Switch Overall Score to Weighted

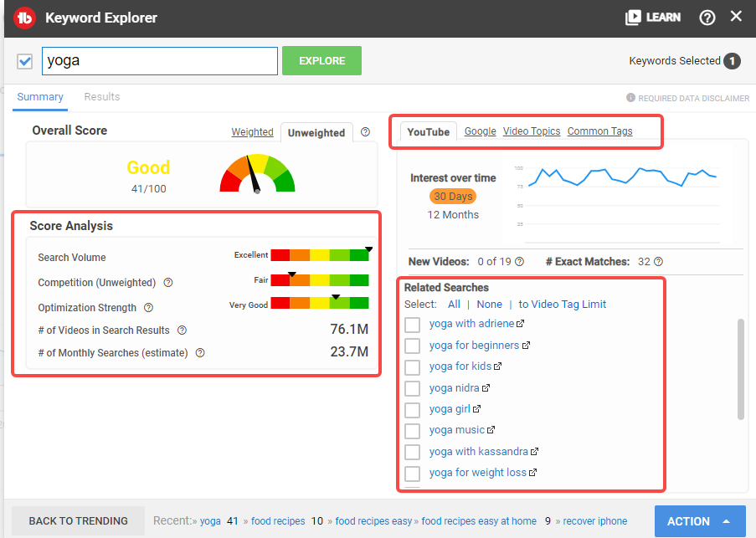point(252,132)
